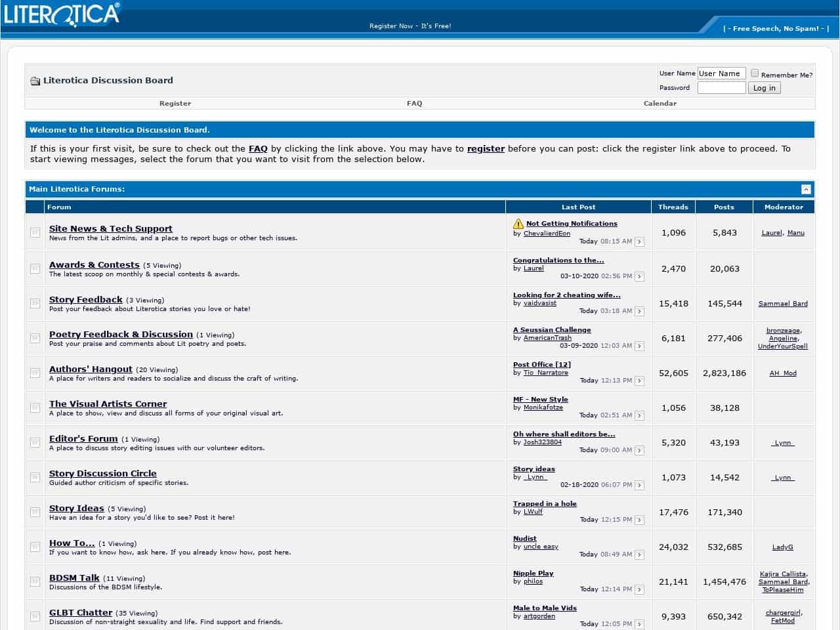Click the User Name input field
This screenshot has width=840, height=630.
point(721,73)
